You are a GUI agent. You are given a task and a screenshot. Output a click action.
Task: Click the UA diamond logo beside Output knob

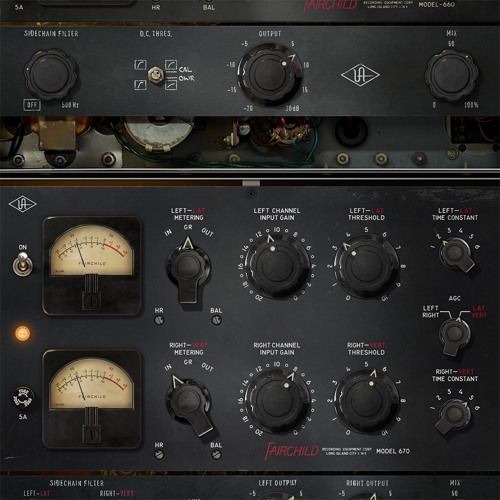tap(360, 75)
